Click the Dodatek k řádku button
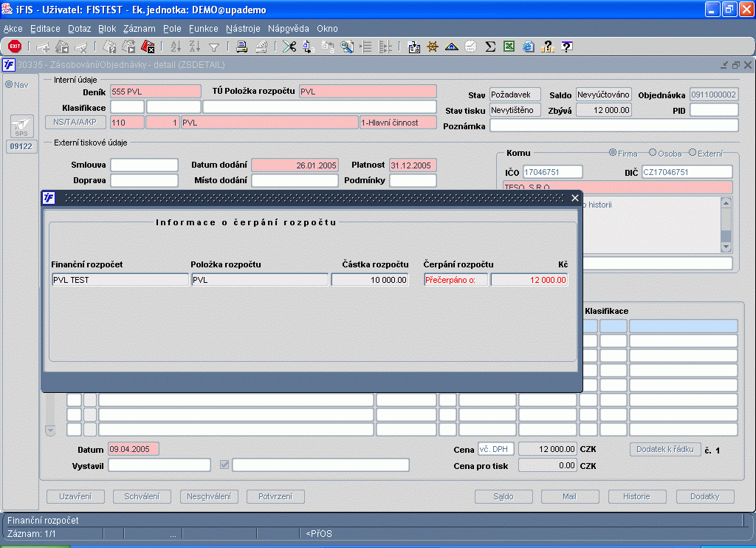The image size is (756, 548). click(665, 449)
